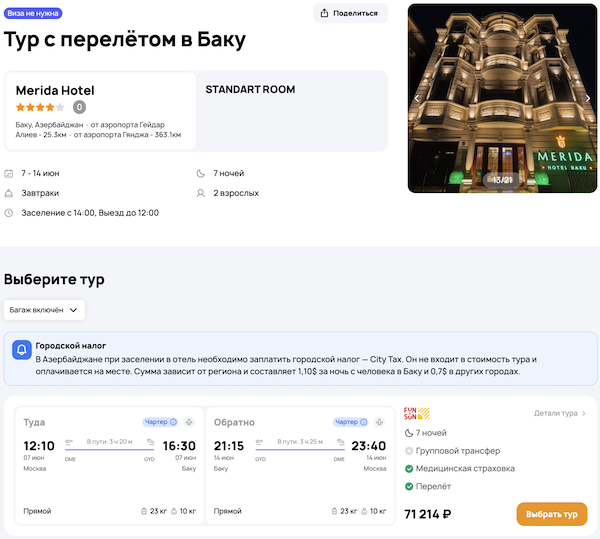600x539 pixels.
Task: Click the city tax bell icon
Action: [x=22, y=351]
